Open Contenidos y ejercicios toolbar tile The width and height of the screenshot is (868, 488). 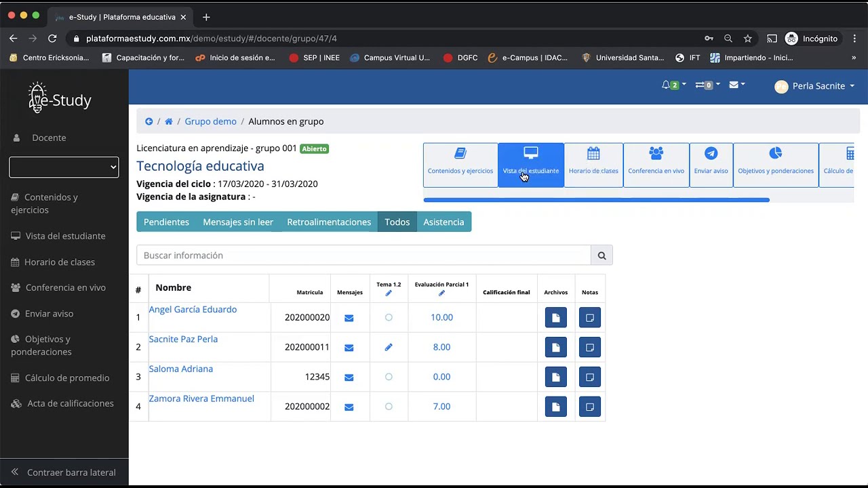coord(460,165)
